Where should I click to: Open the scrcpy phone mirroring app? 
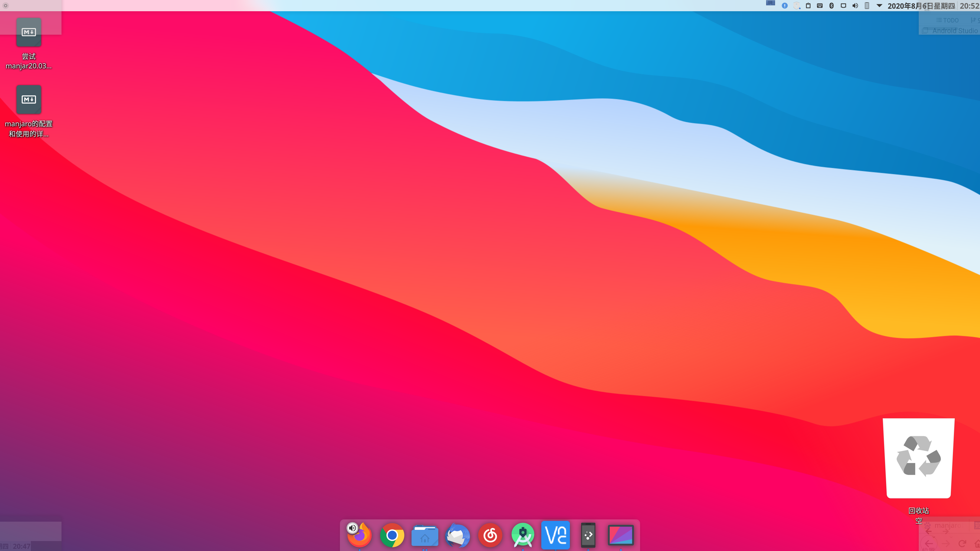pyautogui.click(x=588, y=536)
